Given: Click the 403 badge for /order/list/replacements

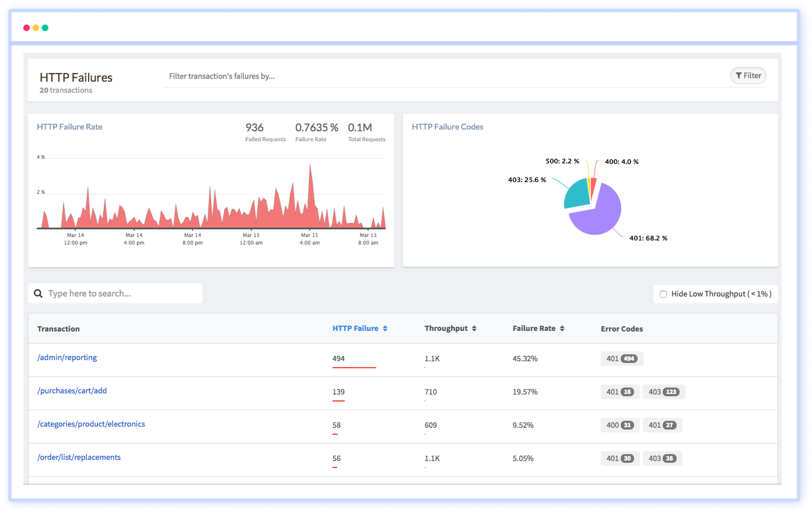Looking at the screenshot, I should pos(662,458).
